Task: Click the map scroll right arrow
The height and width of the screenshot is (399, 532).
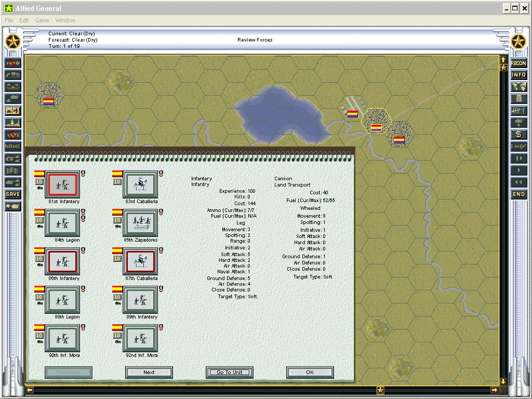Action: point(495,390)
